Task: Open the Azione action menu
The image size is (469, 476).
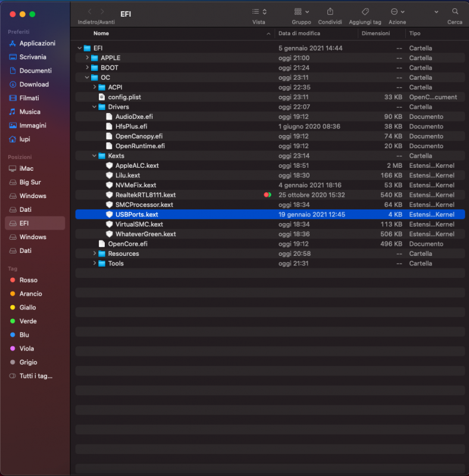Action: [398, 11]
